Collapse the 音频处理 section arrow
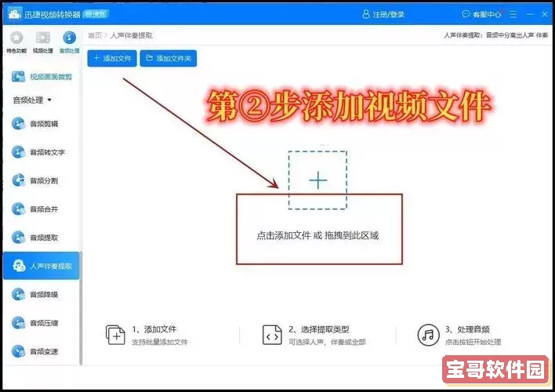Viewport: 555px width, 392px height. [x=50, y=100]
